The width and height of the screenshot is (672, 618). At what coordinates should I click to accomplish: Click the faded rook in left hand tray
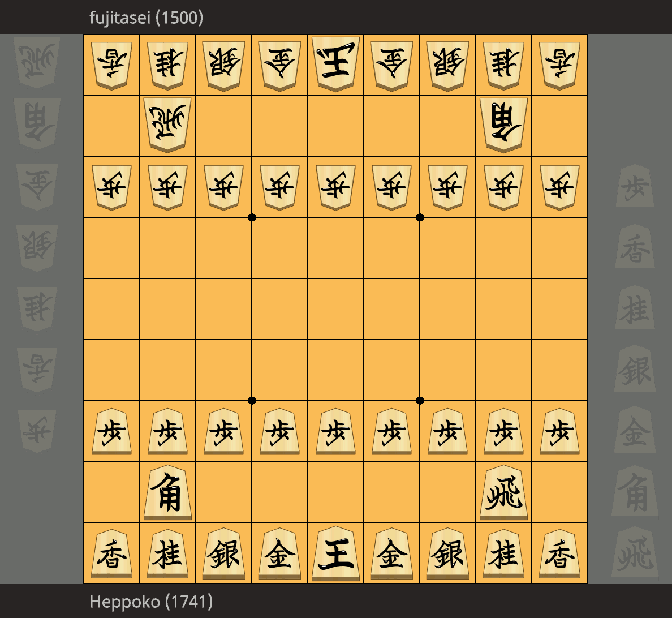(x=37, y=63)
